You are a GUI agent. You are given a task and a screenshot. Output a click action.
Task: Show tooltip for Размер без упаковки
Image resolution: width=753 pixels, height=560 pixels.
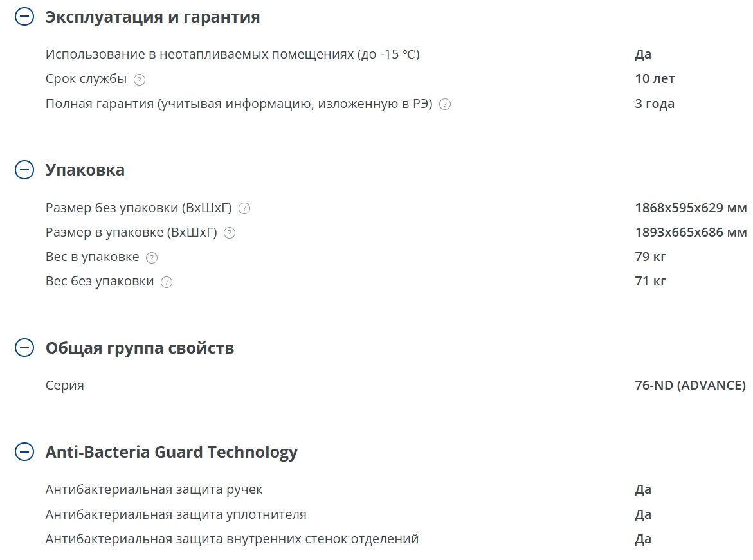click(244, 208)
